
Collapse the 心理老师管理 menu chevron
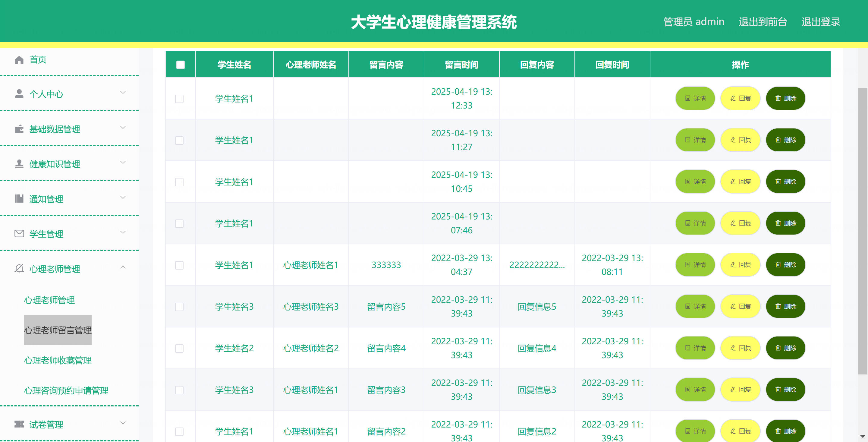pos(123,267)
